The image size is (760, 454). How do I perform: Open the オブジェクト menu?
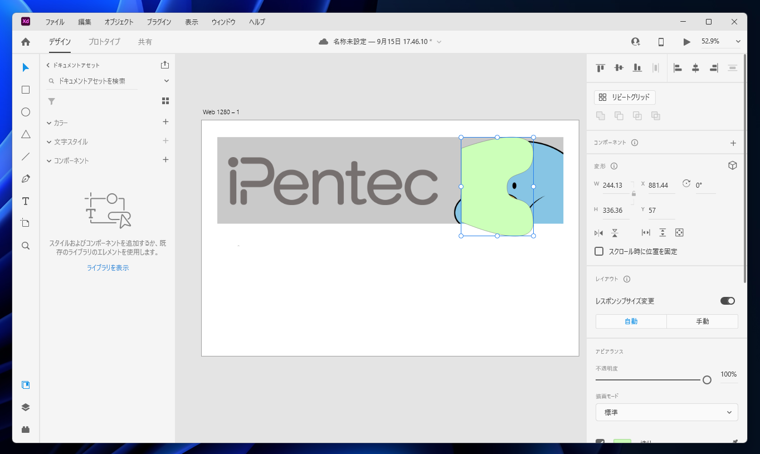pos(119,22)
